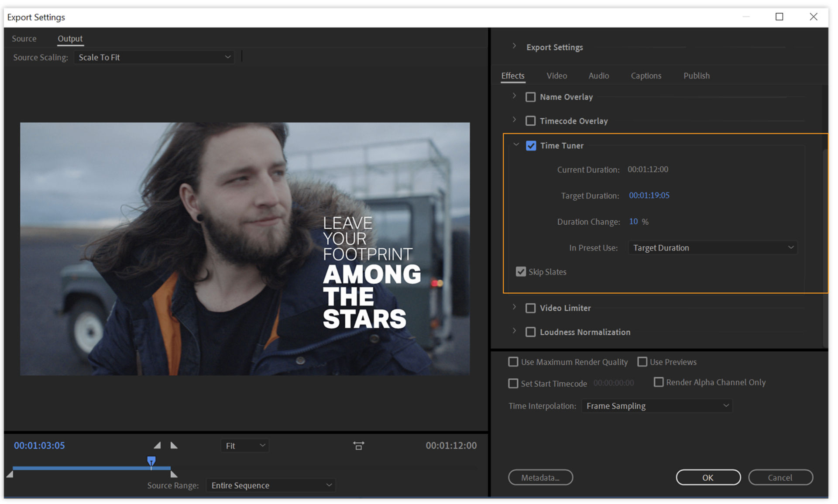Uncheck the Time Tuner checkbox
The image size is (838, 504).
point(531,146)
